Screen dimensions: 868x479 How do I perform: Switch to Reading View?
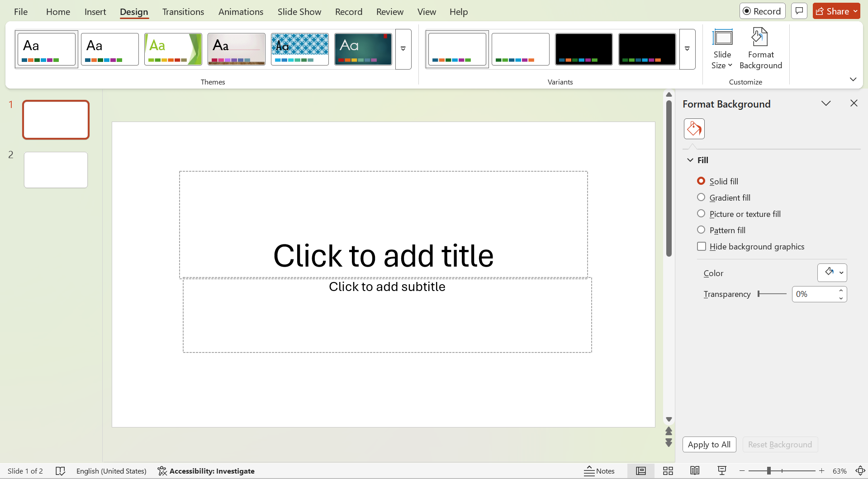tap(695, 471)
